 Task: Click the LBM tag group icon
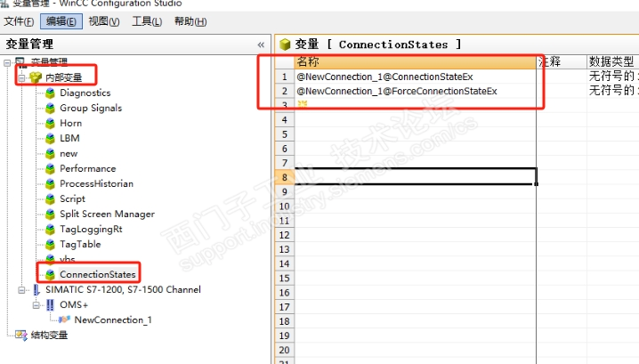tap(50, 139)
